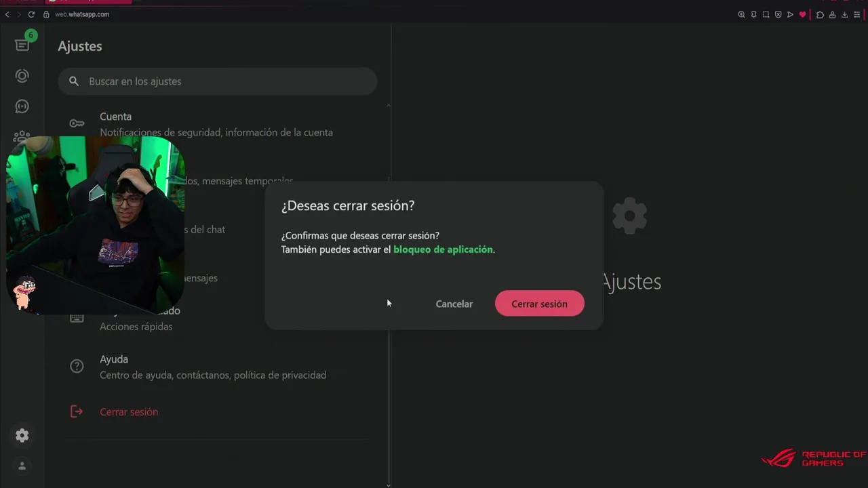Confirm with the pink Cerrar sesión button
868x488 pixels.
pos(540,304)
